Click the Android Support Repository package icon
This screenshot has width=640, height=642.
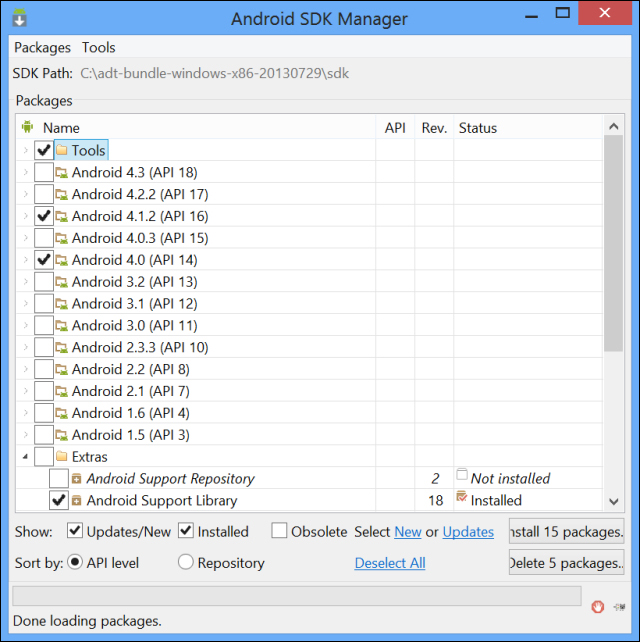point(76,479)
